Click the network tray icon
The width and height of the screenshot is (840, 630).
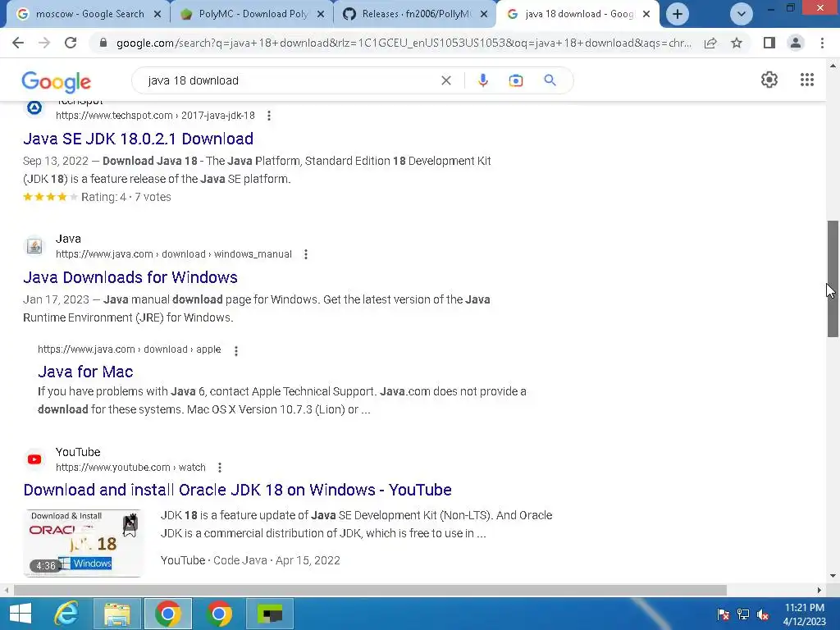(x=743, y=614)
